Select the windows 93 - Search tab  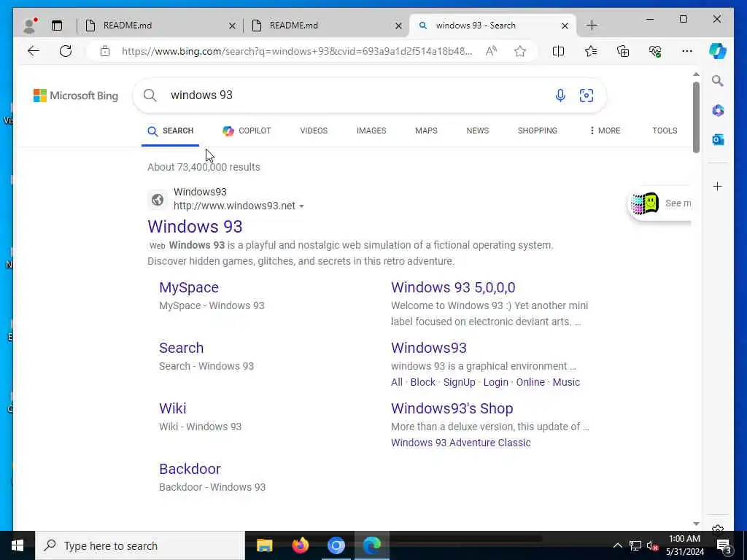(x=492, y=26)
